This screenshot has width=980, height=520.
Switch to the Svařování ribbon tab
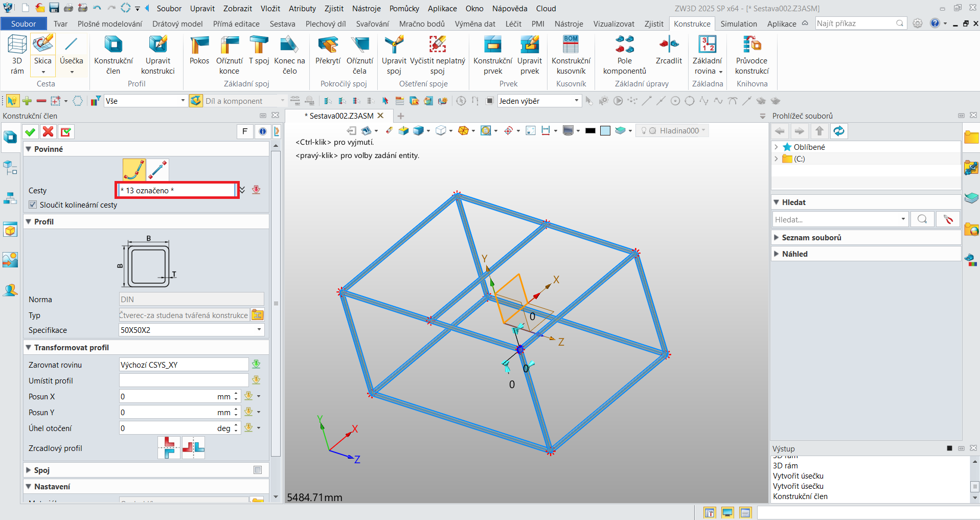[372, 24]
